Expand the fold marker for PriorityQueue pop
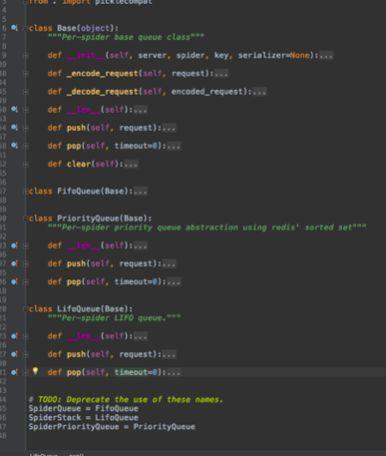The image size is (386, 456). pyautogui.click(x=26, y=282)
